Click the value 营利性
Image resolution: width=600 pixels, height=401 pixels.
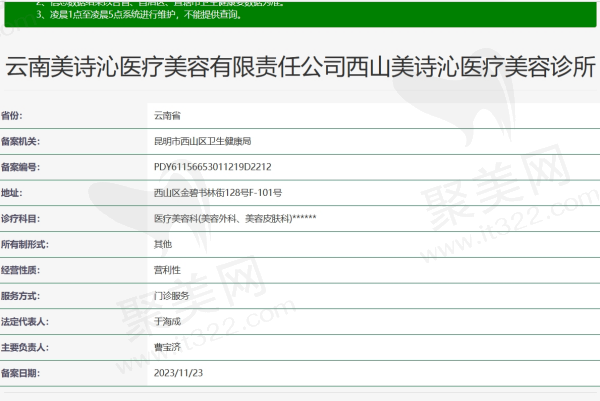coord(167,270)
